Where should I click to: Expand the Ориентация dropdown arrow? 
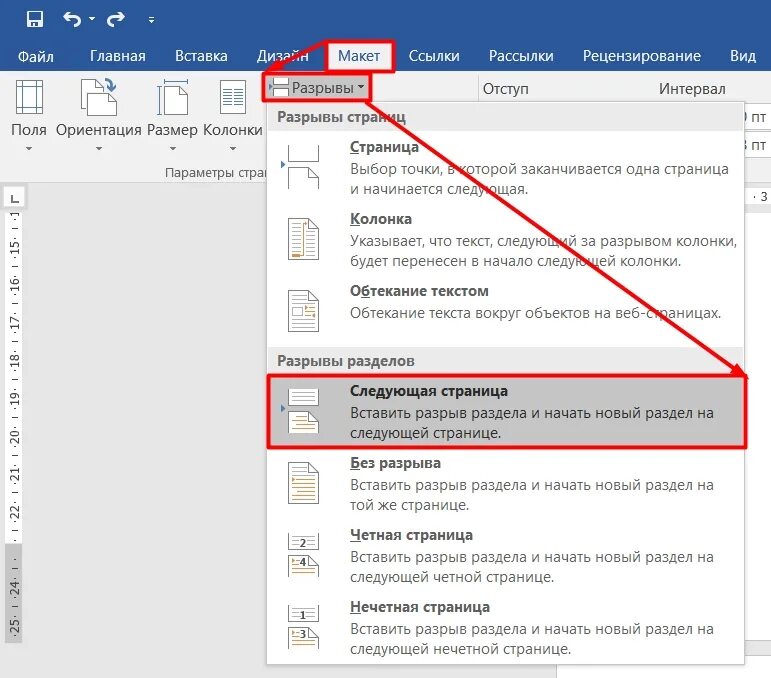point(98,148)
